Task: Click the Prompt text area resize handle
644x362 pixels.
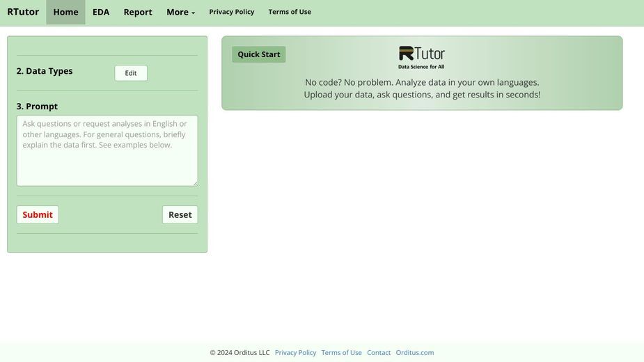Action: coord(195,183)
